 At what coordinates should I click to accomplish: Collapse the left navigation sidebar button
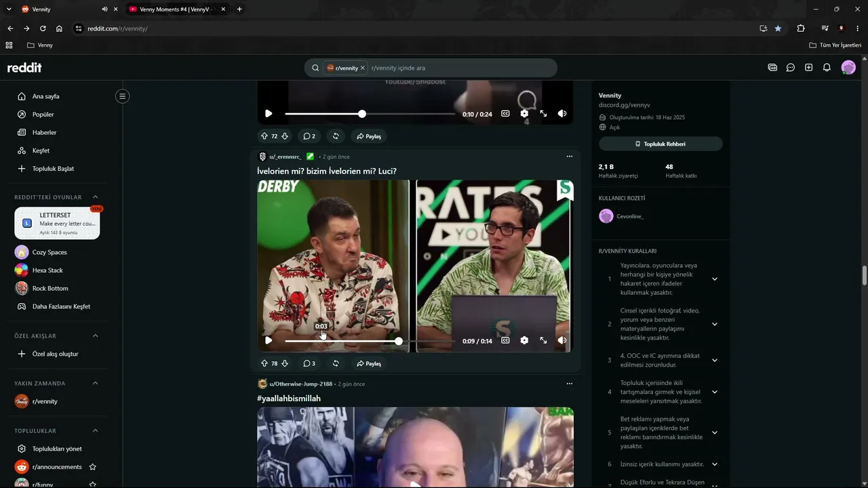pyautogui.click(x=123, y=96)
